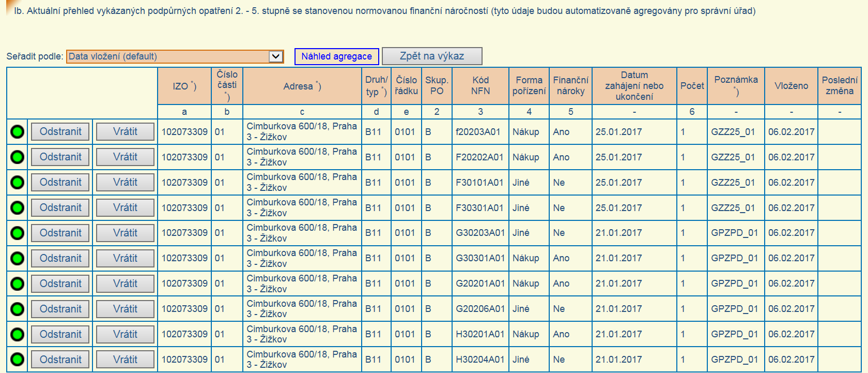Click Vrátit in the G30203A01 row

[x=125, y=233]
